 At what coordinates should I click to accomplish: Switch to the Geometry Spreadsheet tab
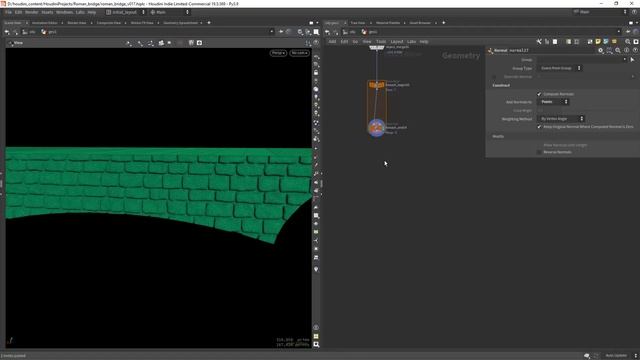pyautogui.click(x=180, y=23)
